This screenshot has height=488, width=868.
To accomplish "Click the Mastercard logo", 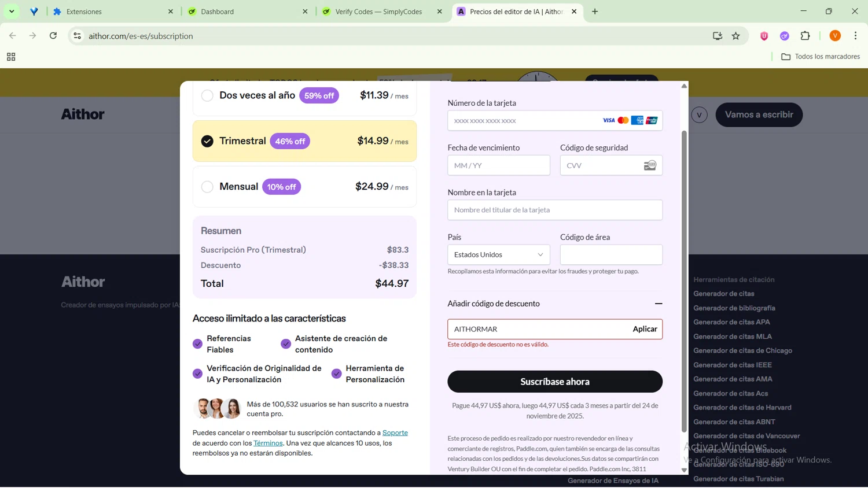I will tap(623, 120).
